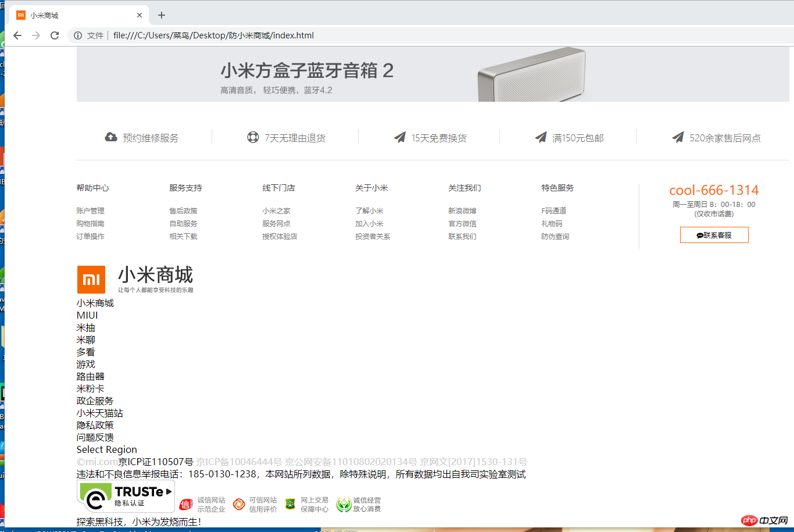
Task: Click 防伪查询 footer link
Action: pyautogui.click(x=555, y=237)
